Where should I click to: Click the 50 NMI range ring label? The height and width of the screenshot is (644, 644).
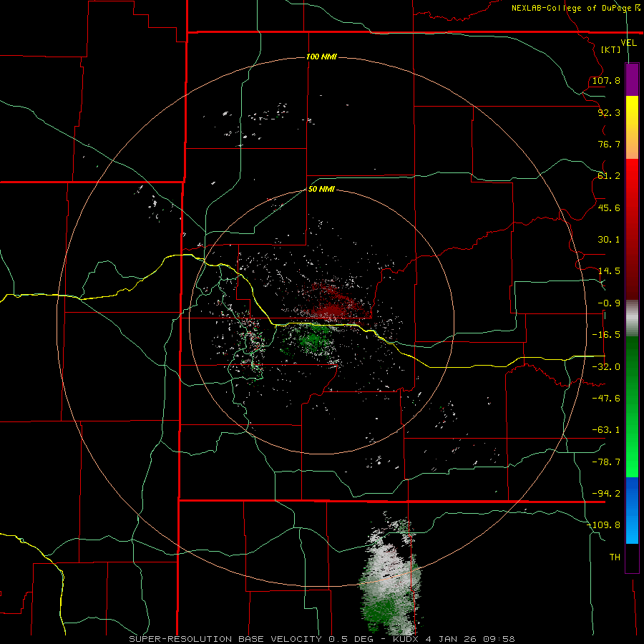click(321, 189)
